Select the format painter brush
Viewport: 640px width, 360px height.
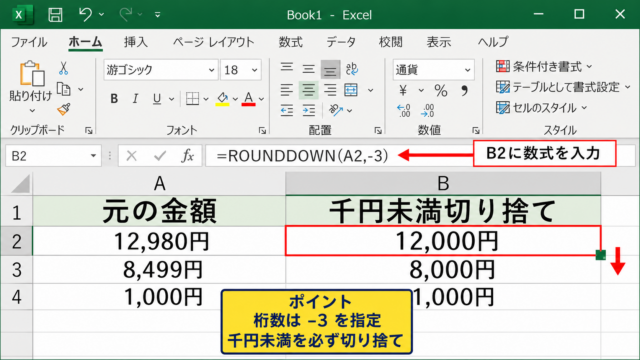[x=64, y=109]
